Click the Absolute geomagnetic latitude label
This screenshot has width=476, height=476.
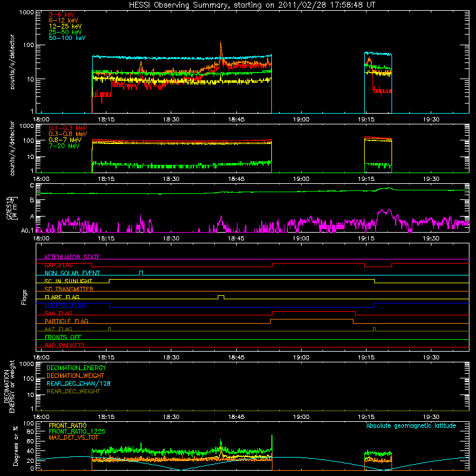click(411, 425)
